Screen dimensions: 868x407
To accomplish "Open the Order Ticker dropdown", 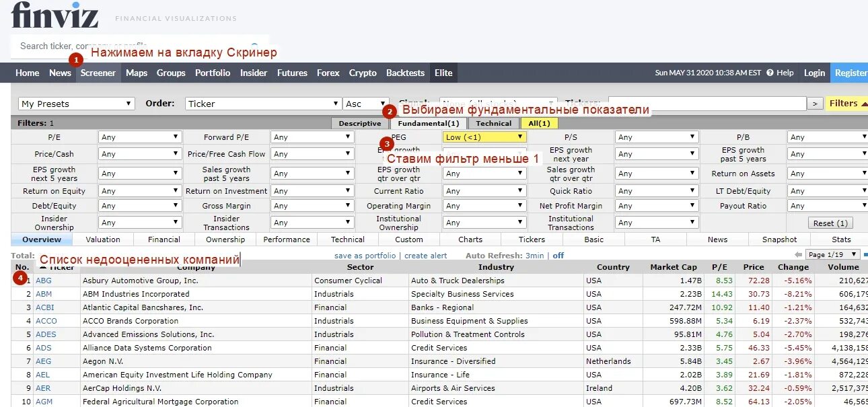I will [x=263, y=104].
